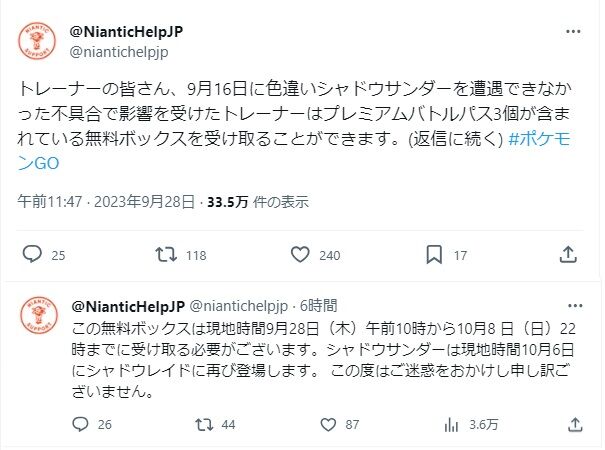Bookmark the main tweet
This screenshot has height=450, width=605.
click(x=434, y=255)
